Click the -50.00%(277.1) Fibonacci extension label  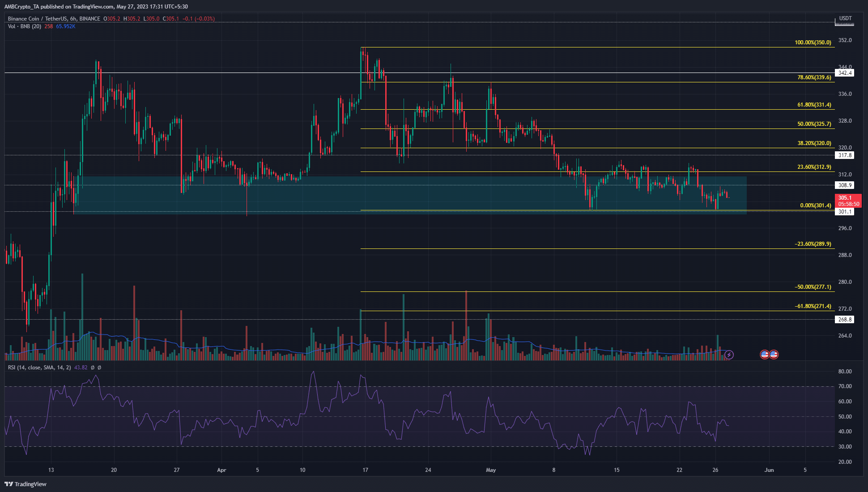(x=813, y=287)
